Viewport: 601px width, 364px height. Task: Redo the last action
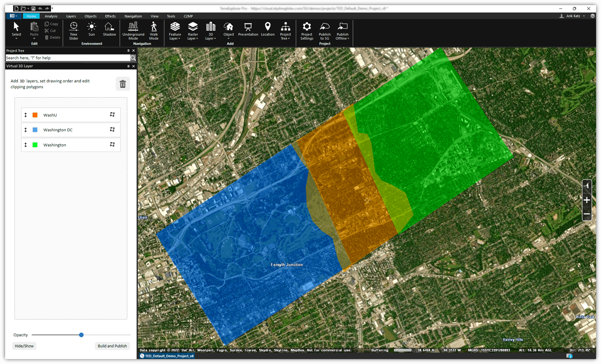click(47, 8)
